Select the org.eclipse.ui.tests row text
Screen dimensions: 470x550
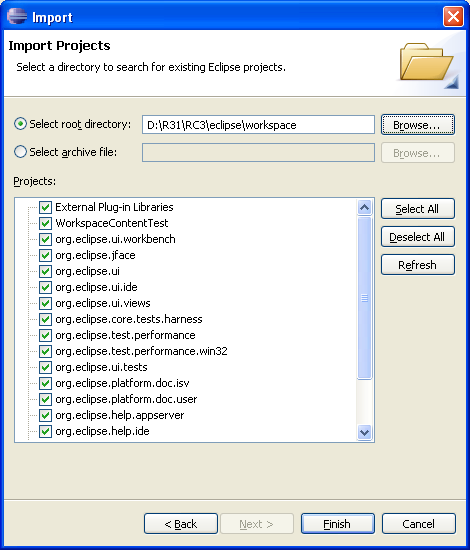pos(101,367)
